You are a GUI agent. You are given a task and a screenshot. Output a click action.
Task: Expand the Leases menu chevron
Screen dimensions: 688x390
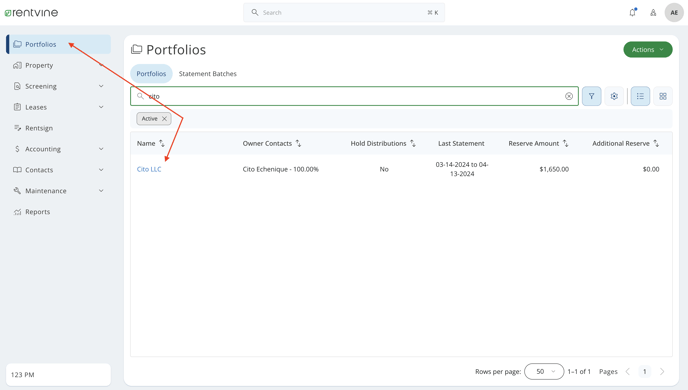coord(101,107)
